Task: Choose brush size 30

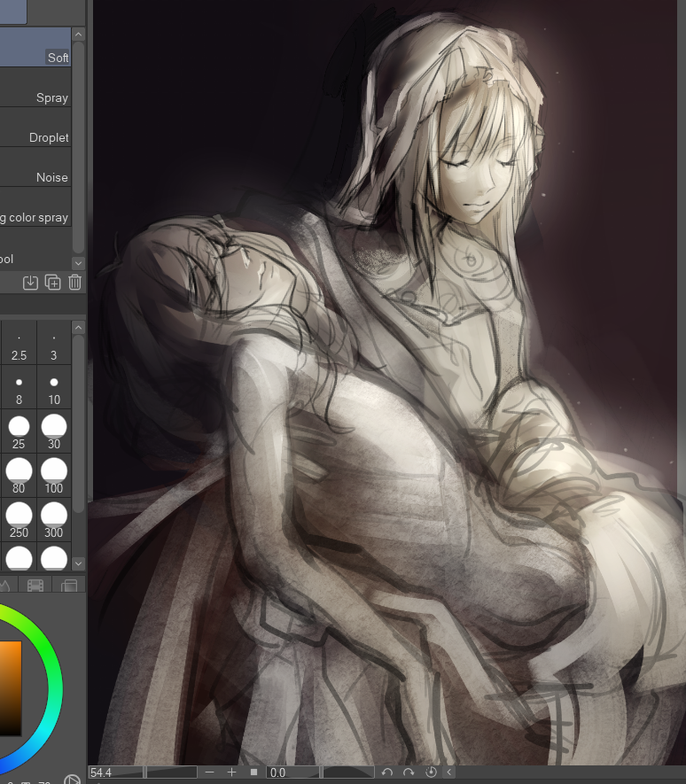Action: click(x=53, y=431)
